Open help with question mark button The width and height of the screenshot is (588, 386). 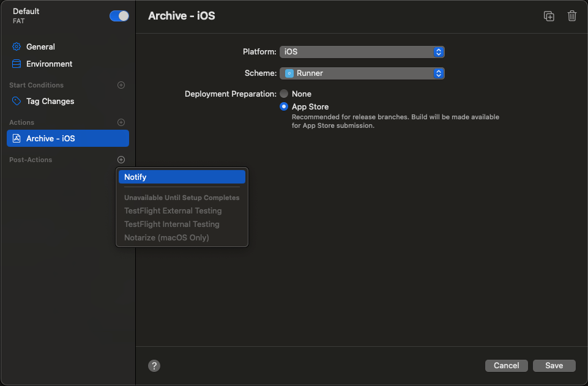click(154, 366)
